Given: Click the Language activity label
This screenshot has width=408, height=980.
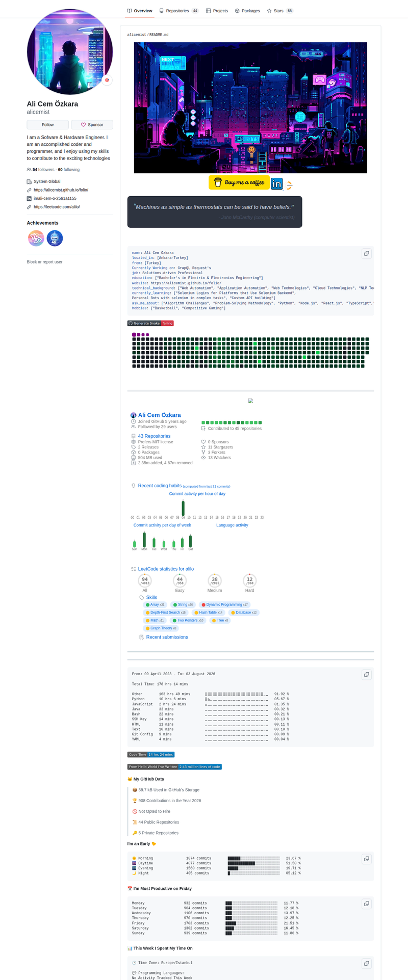Looking at the screenshot, I should [x=232, y=525].
